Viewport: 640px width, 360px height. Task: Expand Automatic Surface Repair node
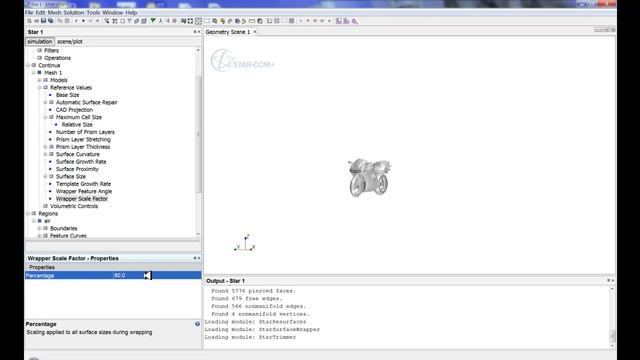pyautogui.click(x=45, y=102)
